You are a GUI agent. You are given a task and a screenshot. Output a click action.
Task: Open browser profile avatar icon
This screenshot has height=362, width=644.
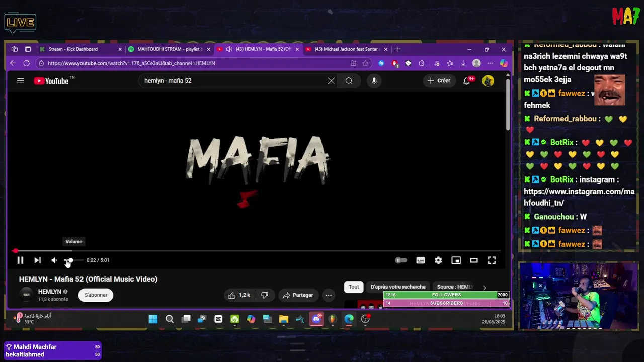tap(476, 63)
